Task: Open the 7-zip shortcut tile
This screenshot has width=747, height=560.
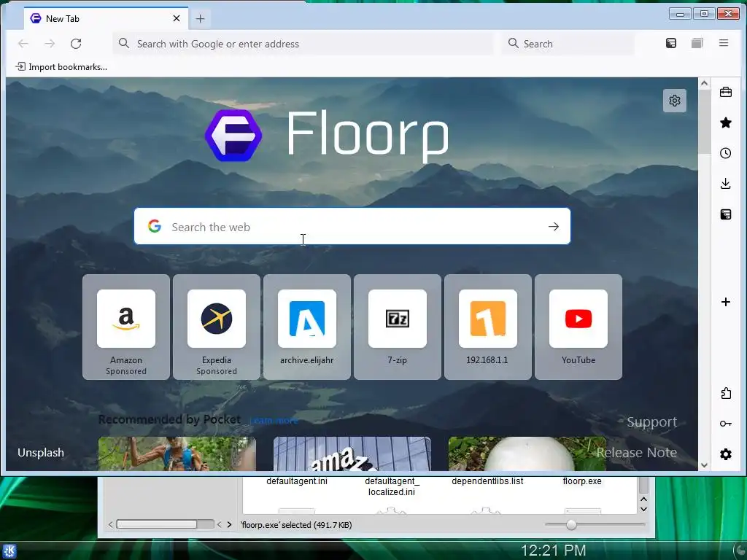Action: tap(398, 327)
